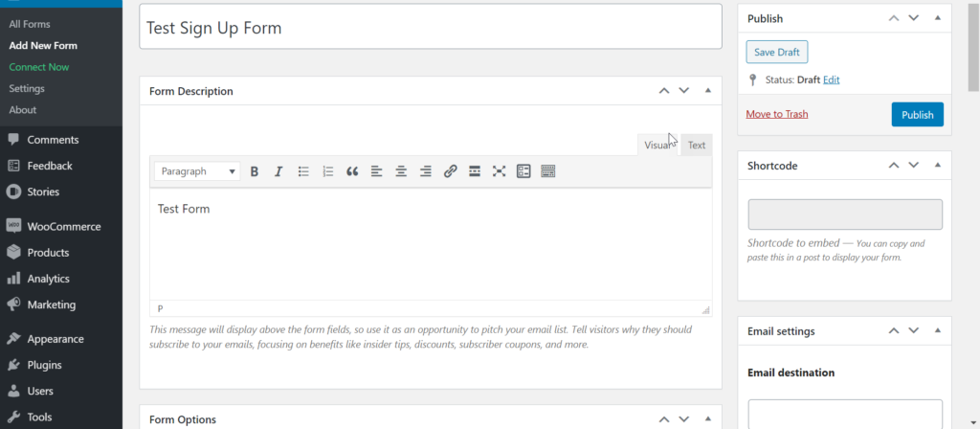
Task: Collapse the Form Options panel
Action: point(708,419)
